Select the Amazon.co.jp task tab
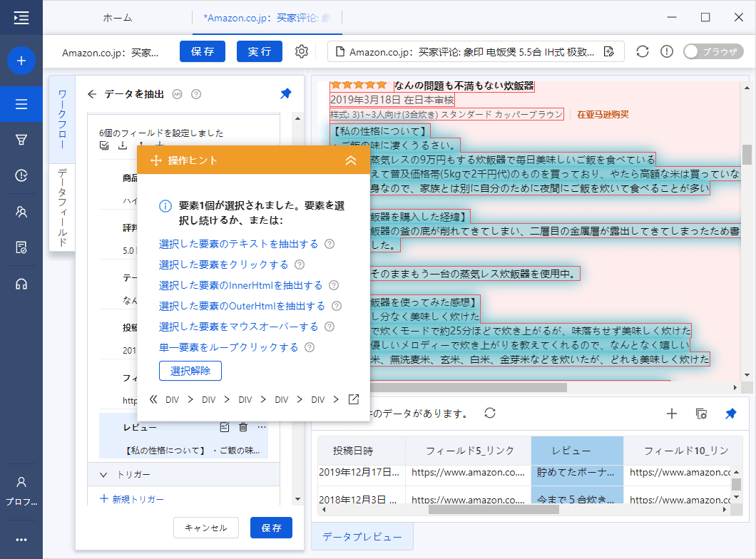 (x=267, y=18)
